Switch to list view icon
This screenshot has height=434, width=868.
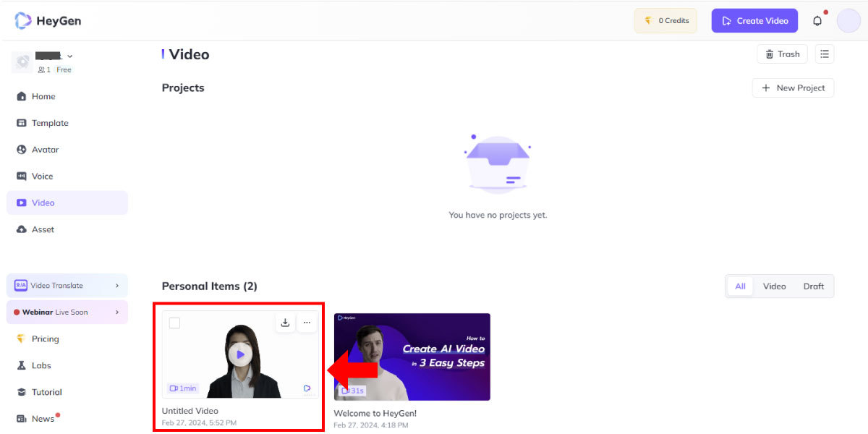[825, 54]
